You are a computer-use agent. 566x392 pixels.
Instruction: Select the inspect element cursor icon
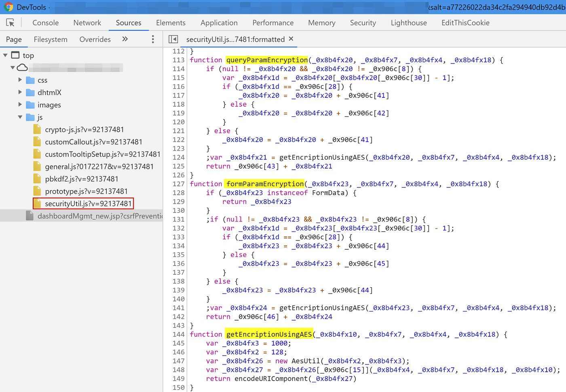pyautogui.click(x=11, y=22)
